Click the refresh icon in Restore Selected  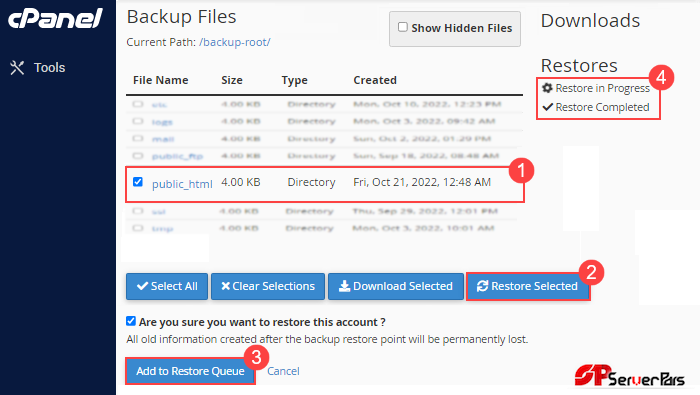click(x=482, y=286)
